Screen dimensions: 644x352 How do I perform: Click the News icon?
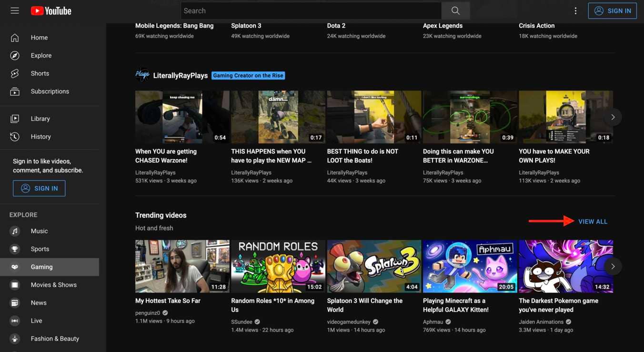[15, 303]
